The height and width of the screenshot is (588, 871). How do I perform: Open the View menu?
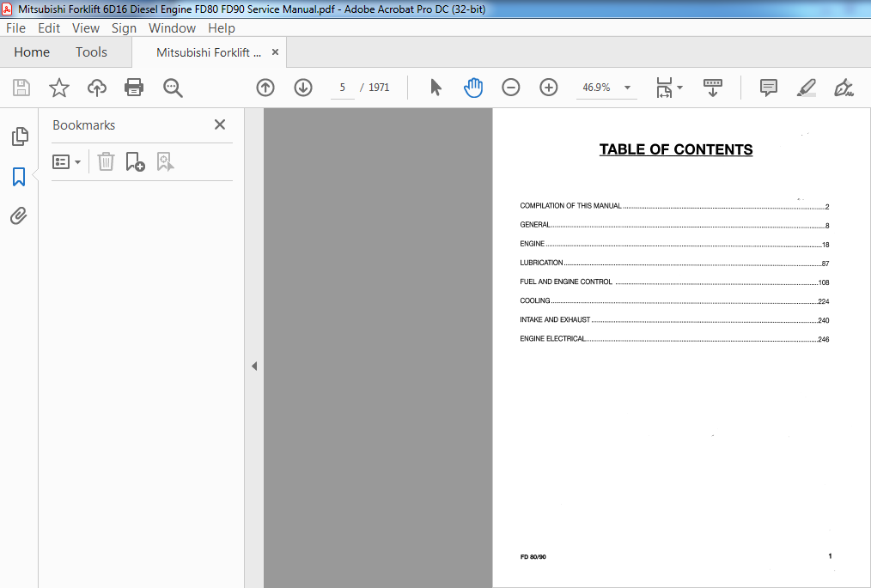point(86,27)
